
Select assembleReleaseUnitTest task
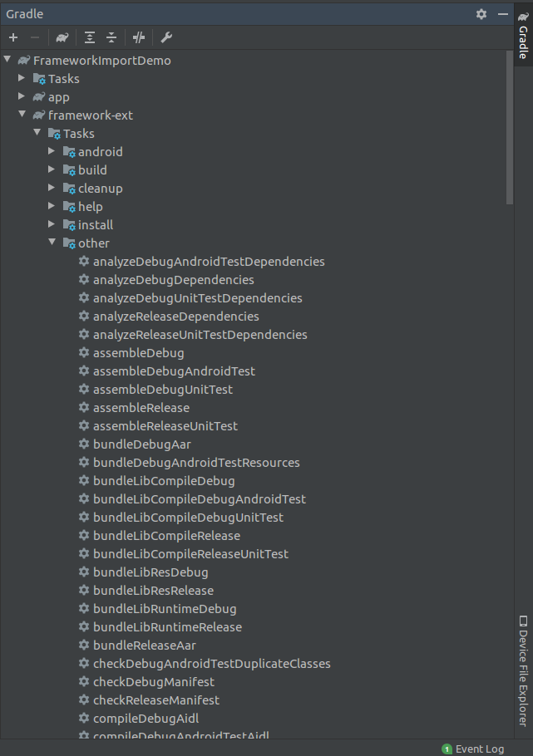[165, 426]
